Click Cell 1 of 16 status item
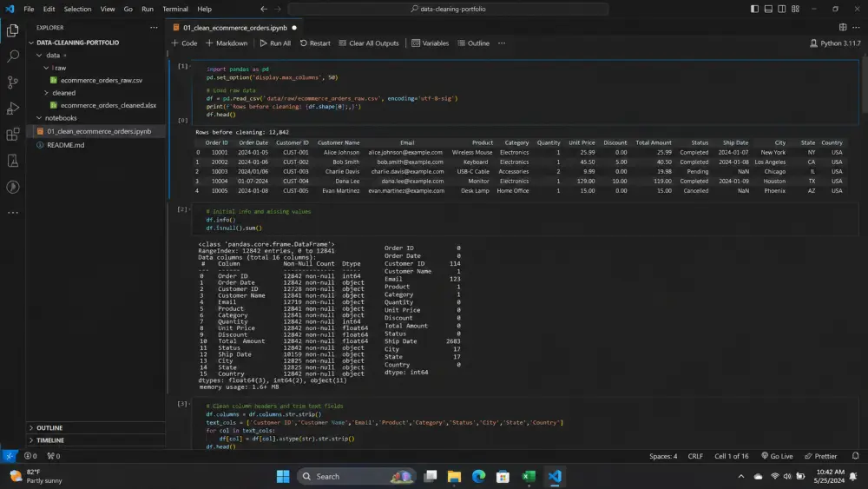This screenshot has height=489, width=868. [x=731, y=456]
